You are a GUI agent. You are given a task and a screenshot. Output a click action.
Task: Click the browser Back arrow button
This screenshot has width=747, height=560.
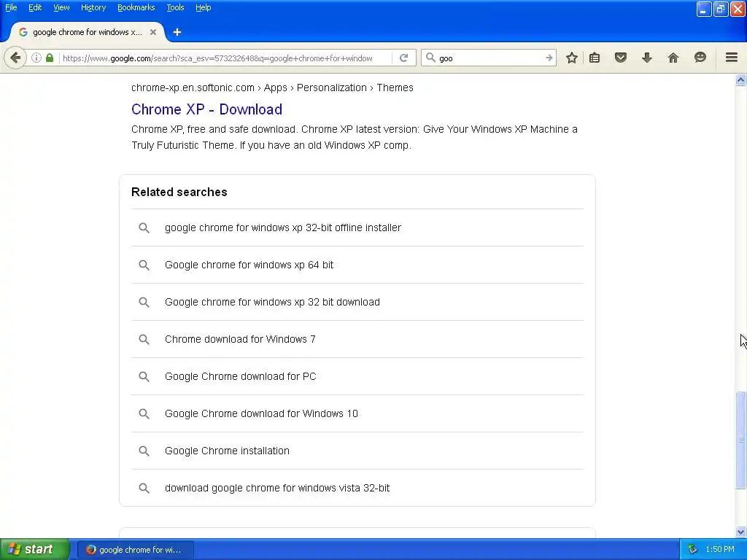click(x=15, y=58)
